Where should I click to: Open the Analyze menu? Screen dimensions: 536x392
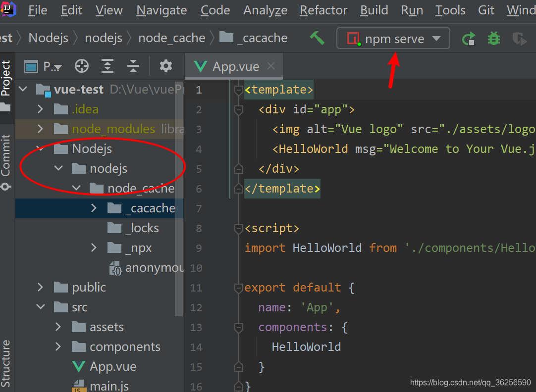[265, 10]
